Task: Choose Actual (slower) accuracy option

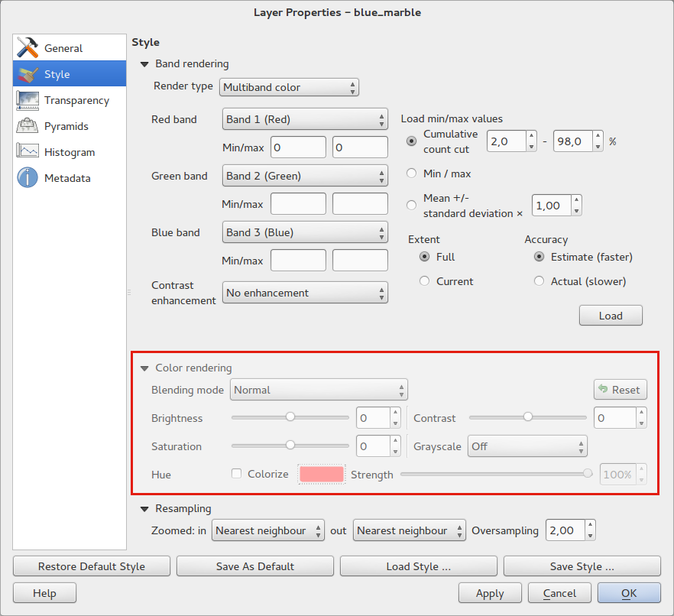Action: click(x=540, y=281)
